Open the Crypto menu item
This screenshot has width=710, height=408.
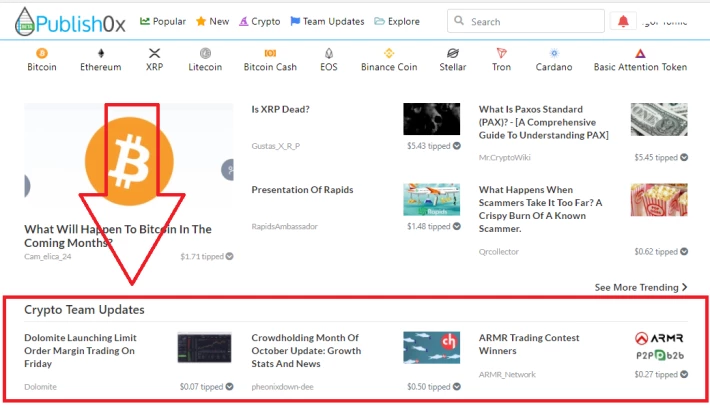click(x=259, y=21)
